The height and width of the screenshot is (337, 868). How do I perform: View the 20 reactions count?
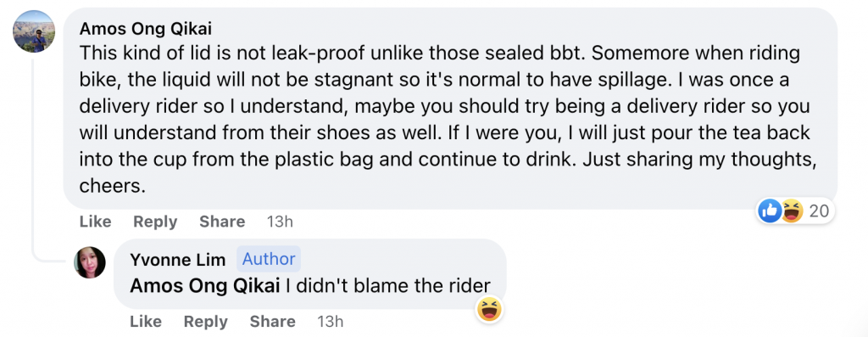(x=818, y=211)
